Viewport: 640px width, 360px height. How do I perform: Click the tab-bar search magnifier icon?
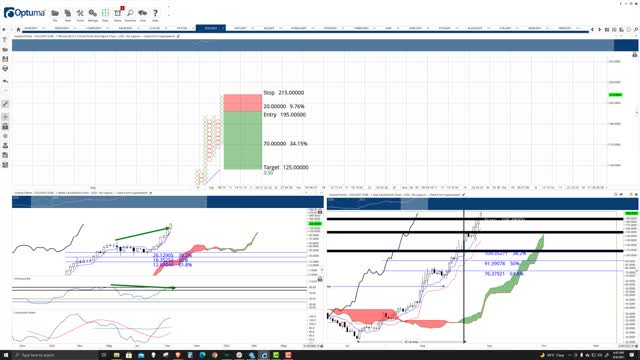[x=636, y=29]
